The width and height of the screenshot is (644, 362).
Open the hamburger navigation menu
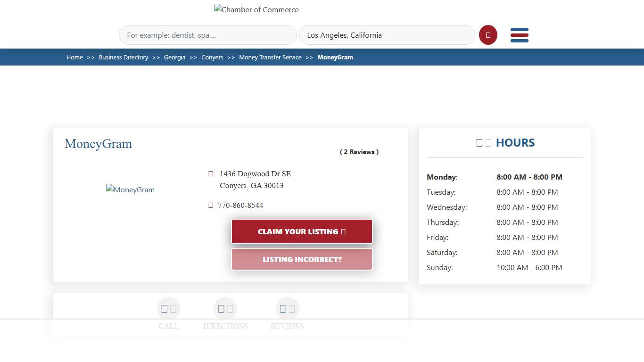pos(519,35)
